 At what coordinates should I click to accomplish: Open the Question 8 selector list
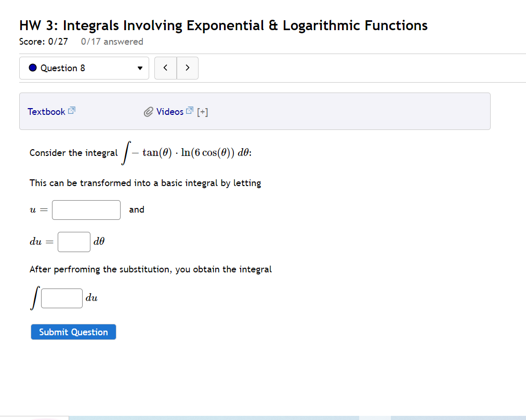pos(84,68)
